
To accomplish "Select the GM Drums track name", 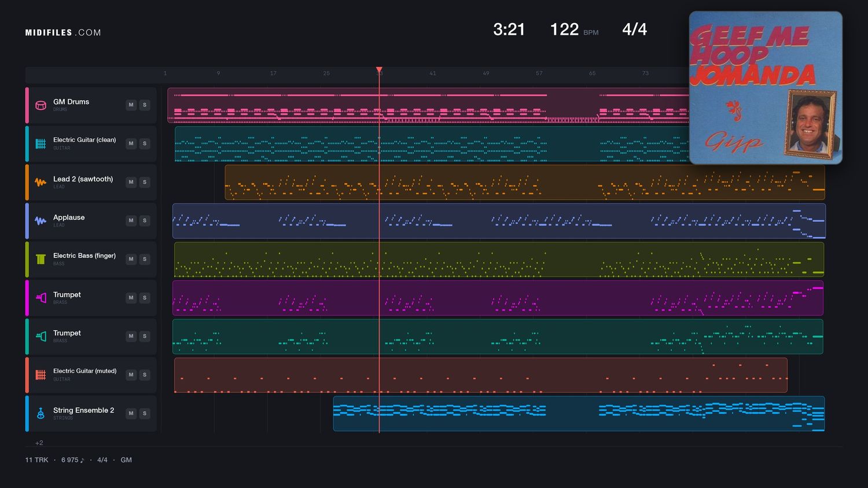I will (x=71, y=102).
